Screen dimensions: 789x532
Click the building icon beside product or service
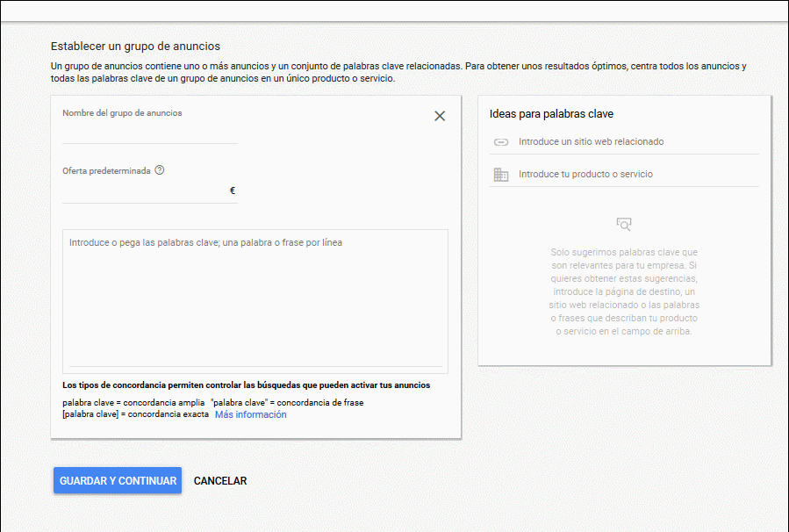[x=500, y=175]
